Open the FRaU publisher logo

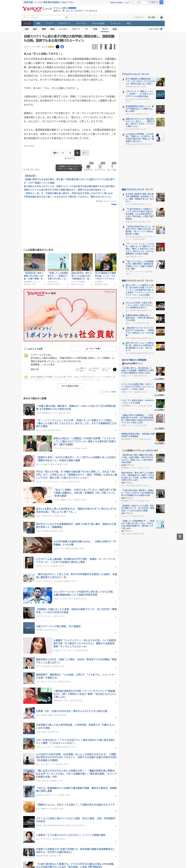tap(104, 47)
